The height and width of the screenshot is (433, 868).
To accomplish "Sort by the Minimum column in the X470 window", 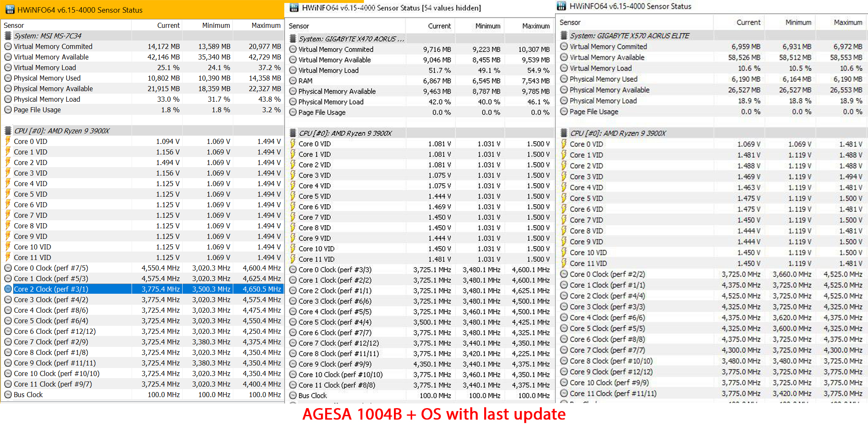I will [480, 26].
